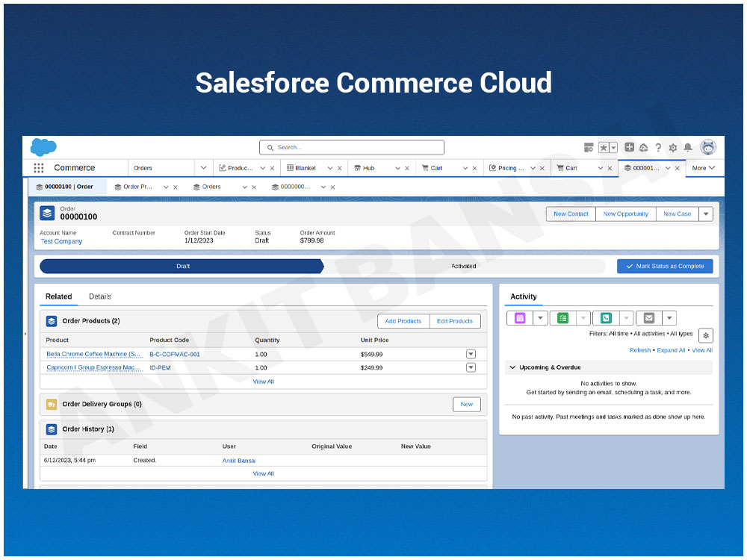The image size is (747, 560).
Task: Close the Orders subtab
Action: [x=254, y=187]
